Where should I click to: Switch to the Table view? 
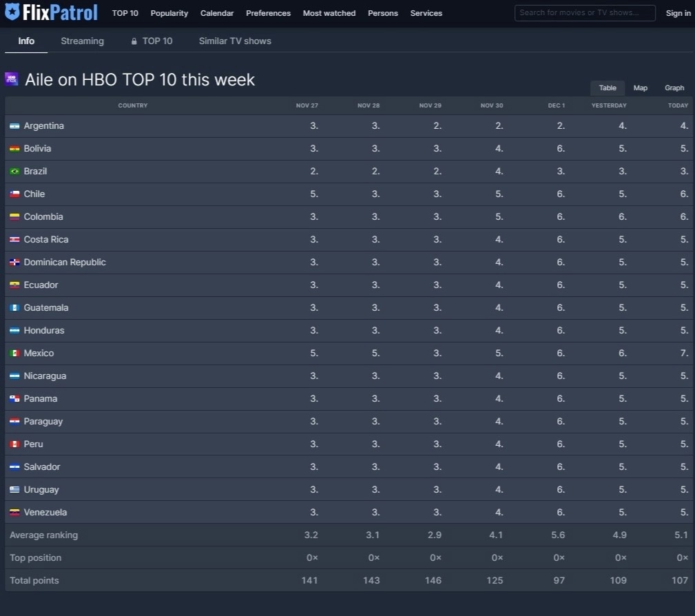coord(608,88)
